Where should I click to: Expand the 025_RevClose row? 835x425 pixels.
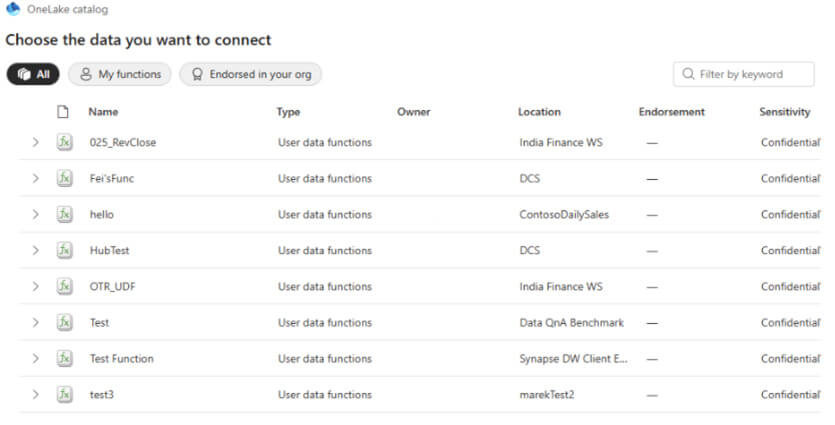35,143
